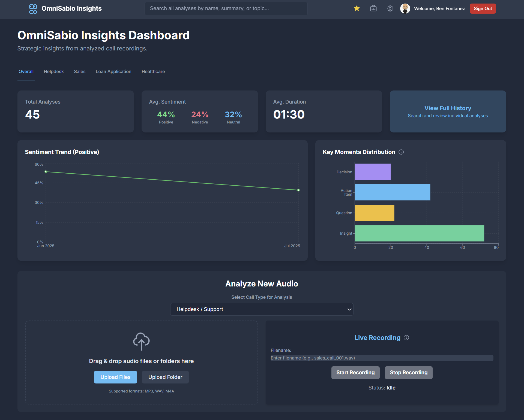Image resolution: width=524 pixels, height=420 pixels.
Task: Click the Sign Out button
Action: click(483, 8)
